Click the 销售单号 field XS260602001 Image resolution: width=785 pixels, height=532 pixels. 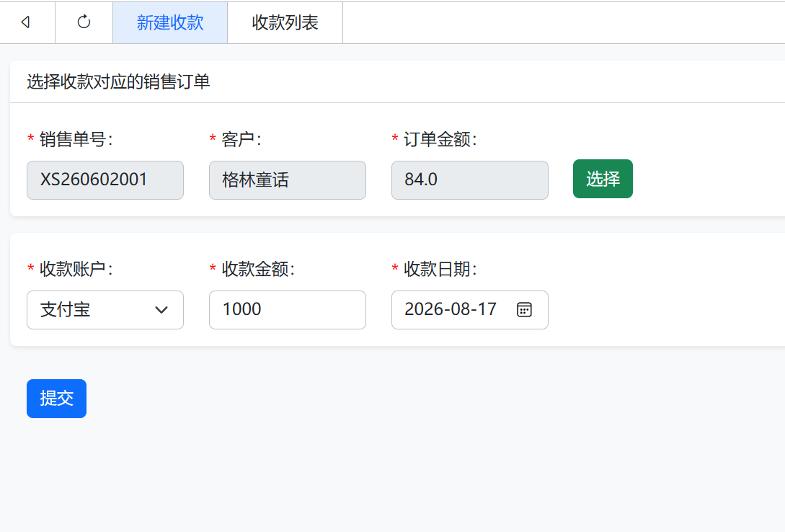pos(105,180)
